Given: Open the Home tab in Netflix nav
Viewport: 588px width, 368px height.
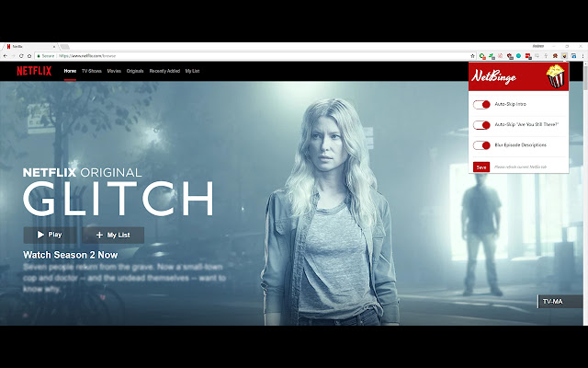Looking at the screenshot, I should coord(70,71).
